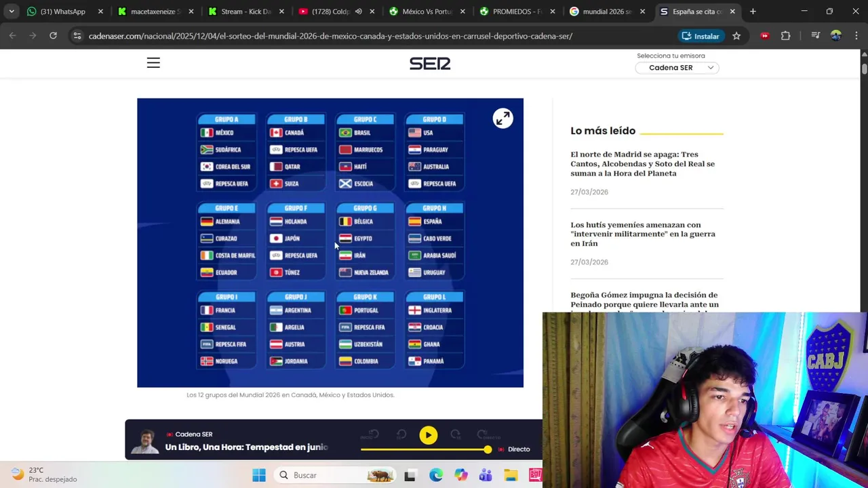Image resolution: width=868 pixels, height=488 pixels.
Task: Open the hamburger menu on the SER site
Action: click(153, 63)
